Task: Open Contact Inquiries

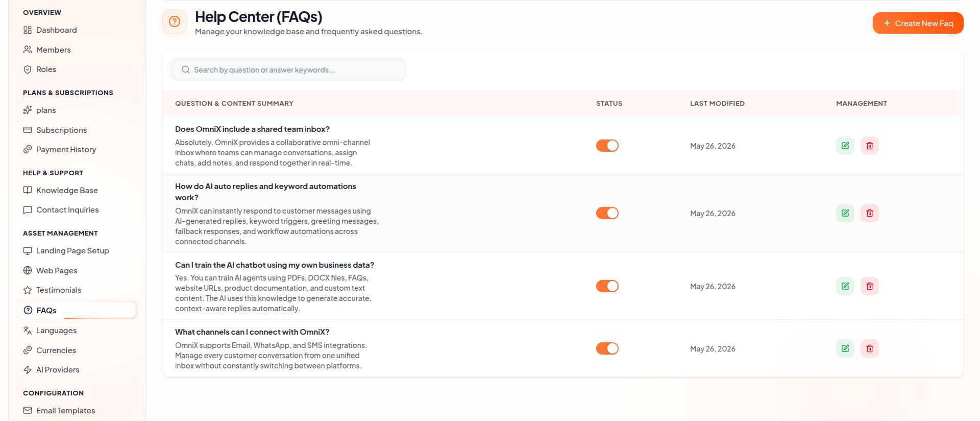Action: click(77, 210)
